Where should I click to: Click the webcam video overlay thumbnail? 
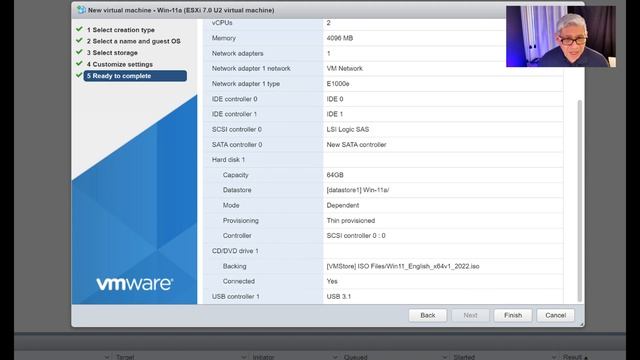click(x=561, y=36)
